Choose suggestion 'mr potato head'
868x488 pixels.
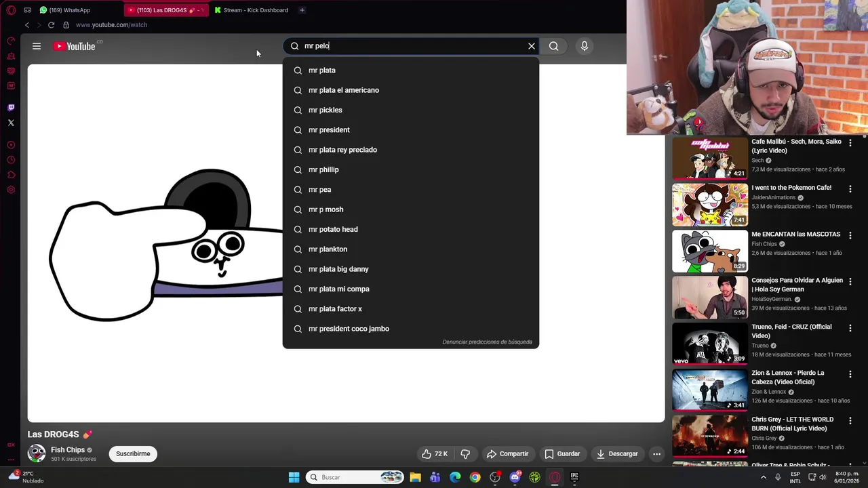coord(411,229)
